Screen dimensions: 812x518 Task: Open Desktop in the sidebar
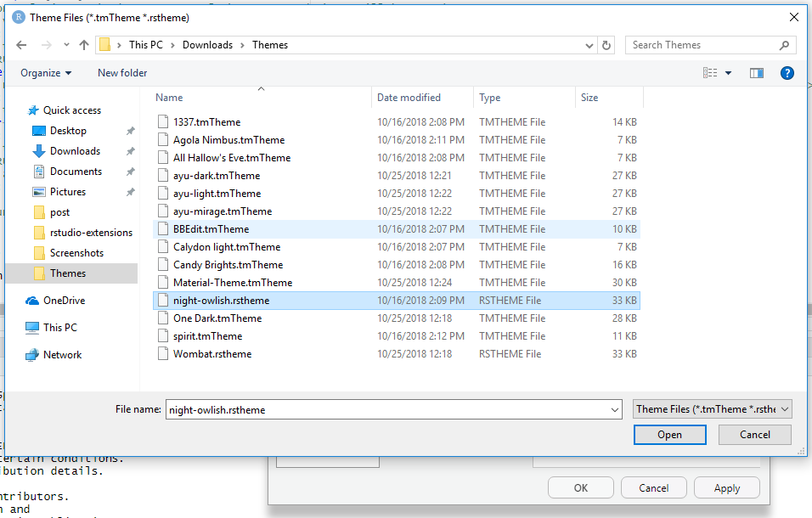point(68,131)
